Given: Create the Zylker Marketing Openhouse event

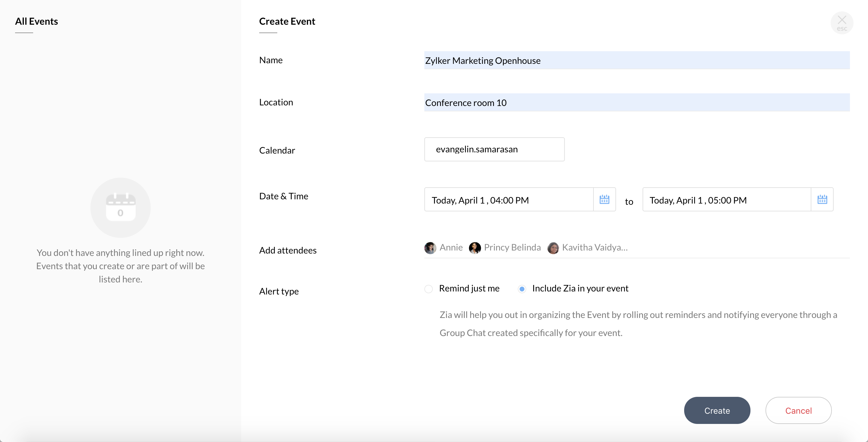Looking at the screenshot, I should tap(717, 410).
